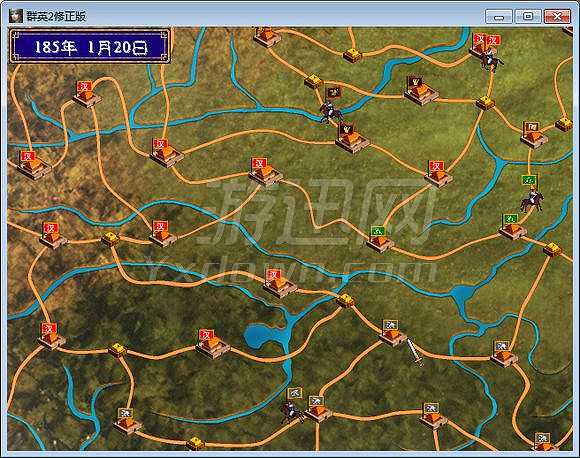The image size is (580, 458).
Task: Minimize the game window
Action: point(499,17)
